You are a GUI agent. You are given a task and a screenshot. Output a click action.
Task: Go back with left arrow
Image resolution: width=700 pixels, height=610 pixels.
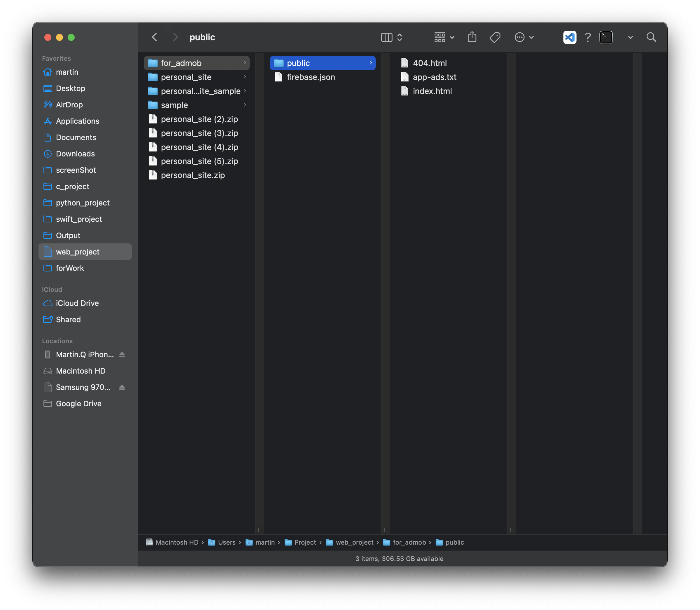pyautogui.click(x=155, y=37)
